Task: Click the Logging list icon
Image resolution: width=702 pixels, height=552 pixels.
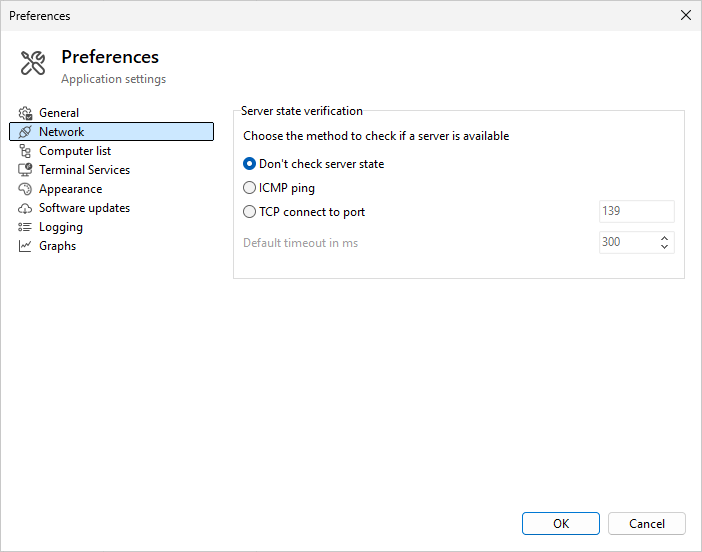Action: (x=25, y=227)
